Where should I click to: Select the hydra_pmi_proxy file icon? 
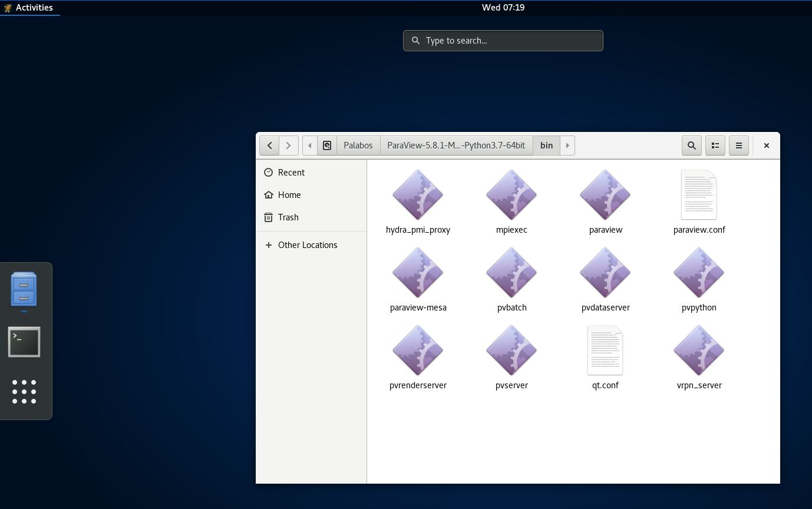click(418, 195)
